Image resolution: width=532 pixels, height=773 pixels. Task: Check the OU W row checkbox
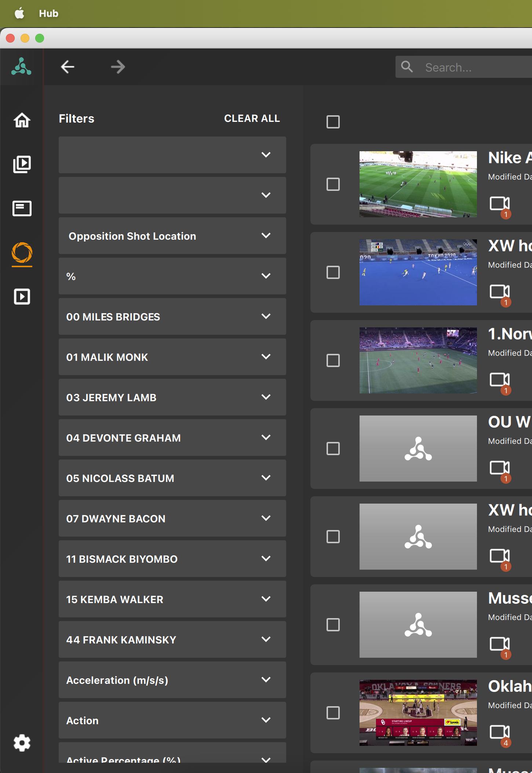(333, 449)
